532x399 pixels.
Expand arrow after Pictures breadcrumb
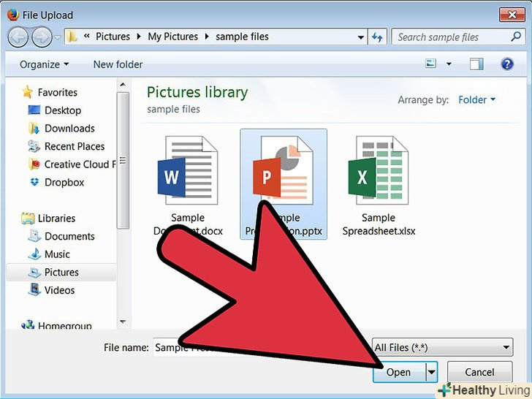pyautogui.click(x=138, y=37)
